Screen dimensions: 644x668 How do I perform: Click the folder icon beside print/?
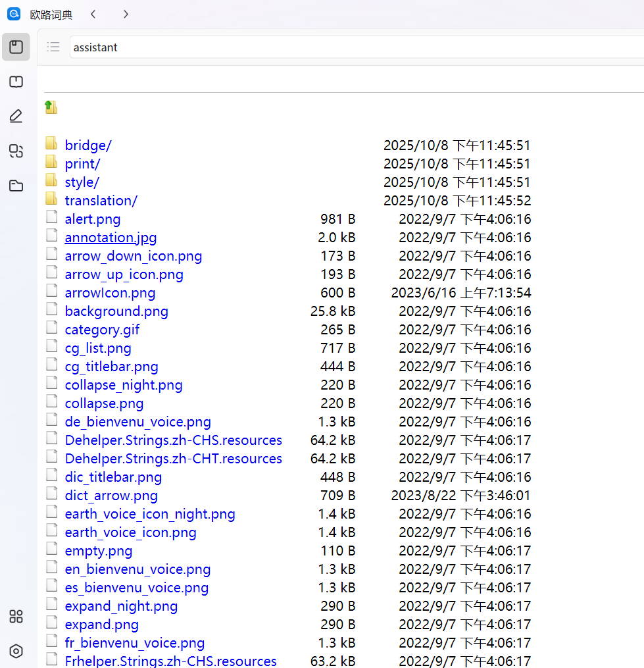(x=51, y=161)
